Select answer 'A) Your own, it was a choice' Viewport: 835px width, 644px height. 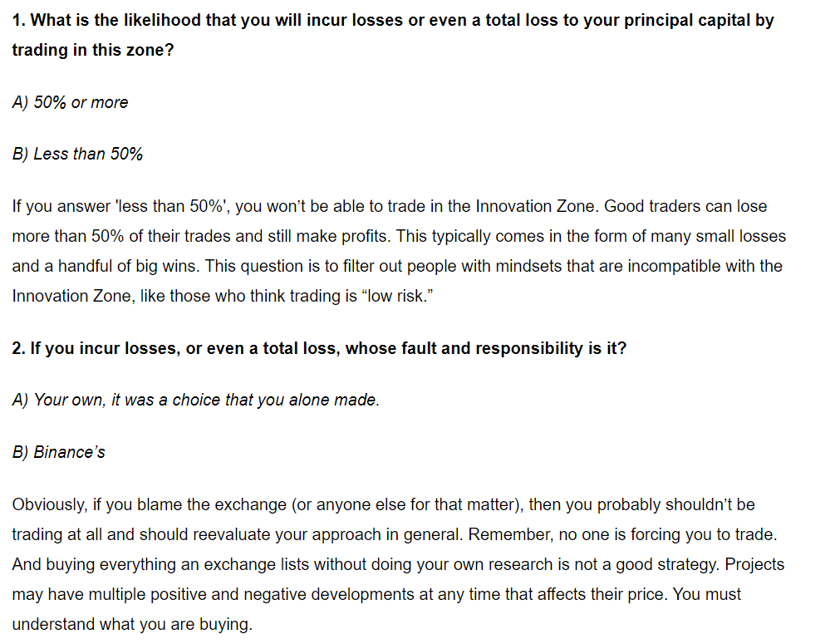pyautogui.click(x=196, y=400)
